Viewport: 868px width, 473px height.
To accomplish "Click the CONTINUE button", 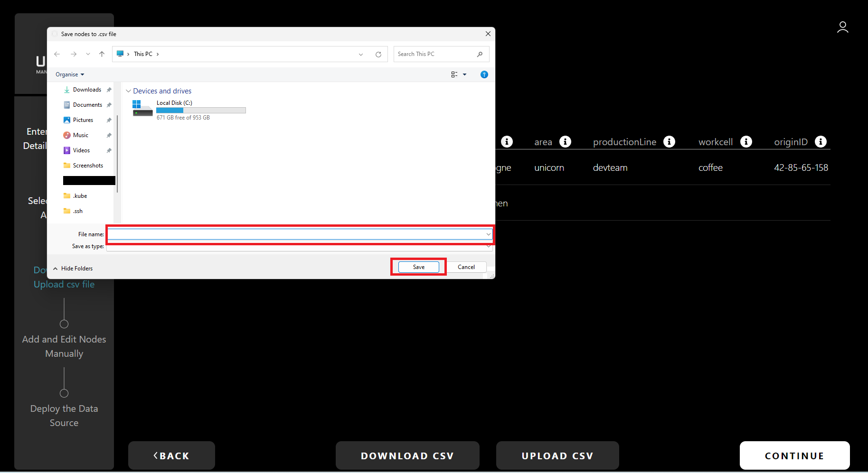I will 794,455.
